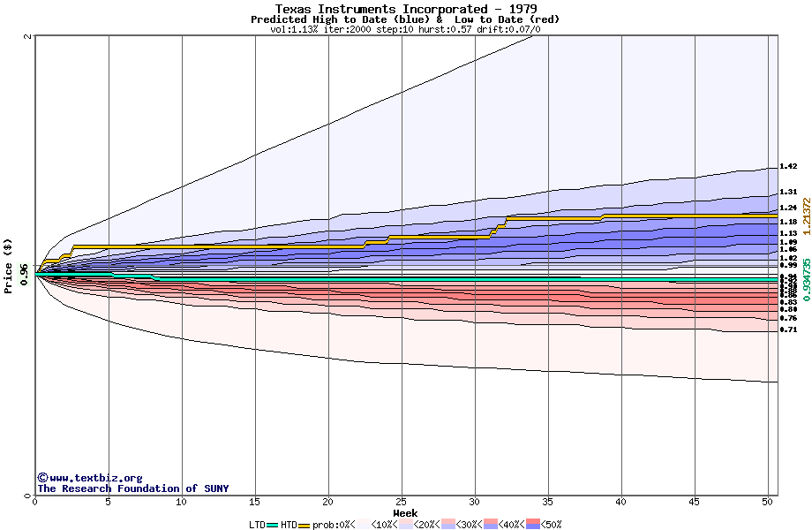Click the 'Texas Instruments Incorporated - 1979' title
Image resolution: width=812 pixels, height=530 pixels.
[x=406, y=9]
